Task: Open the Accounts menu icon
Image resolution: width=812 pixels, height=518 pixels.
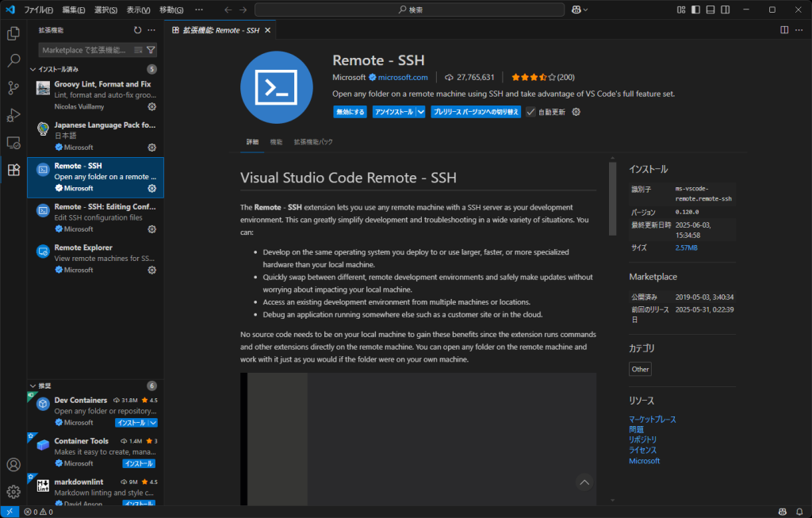Action: (13, 465)
